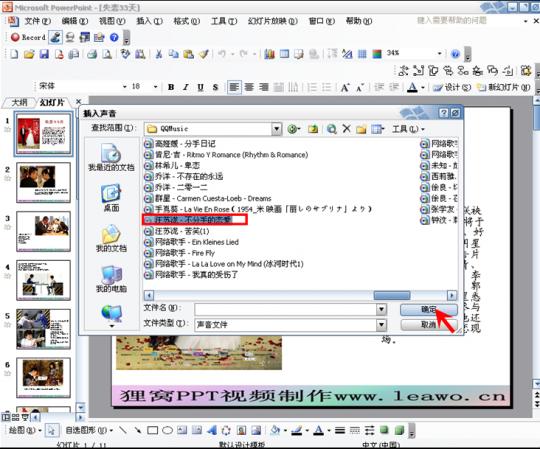Open My Computer in places bar

tap(111, 279)
